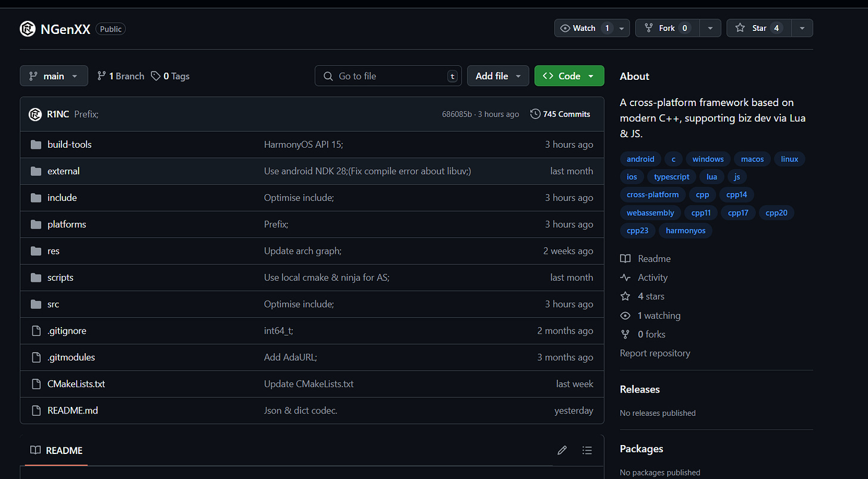Click the pencil icon to edit README
This screenshot has height=479, width=868.
coord(562,450)
